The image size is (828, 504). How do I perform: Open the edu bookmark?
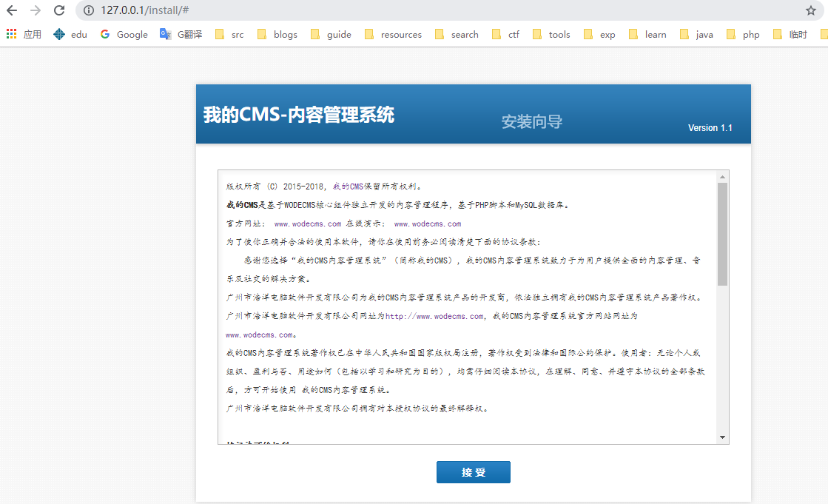(70, 34)
